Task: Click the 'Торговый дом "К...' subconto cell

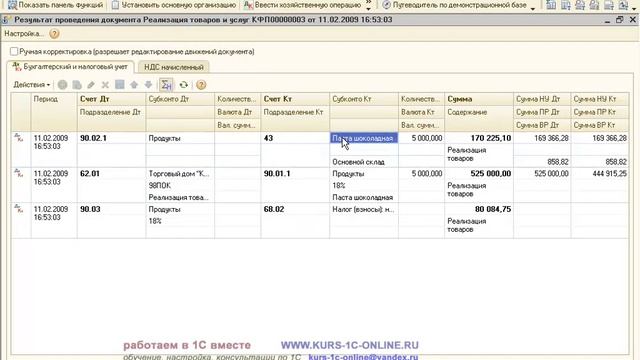Action: [x=180, y=174]
